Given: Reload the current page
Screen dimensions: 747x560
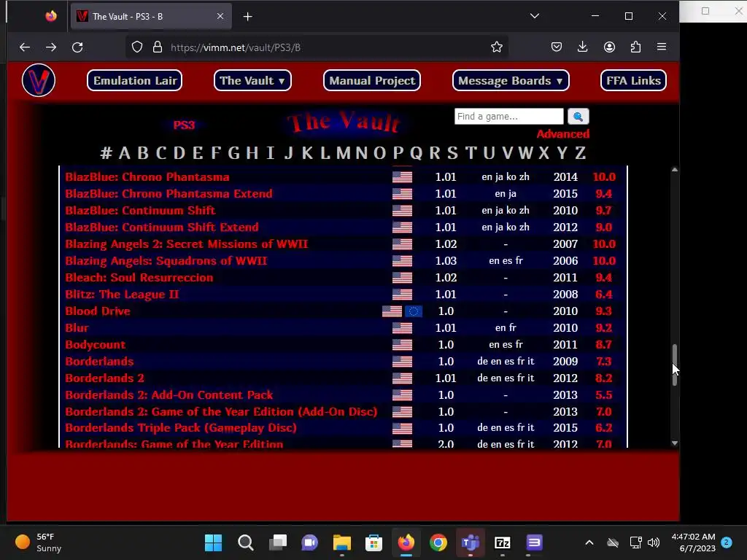Looking at the screenshot, I should coord(77,47).
